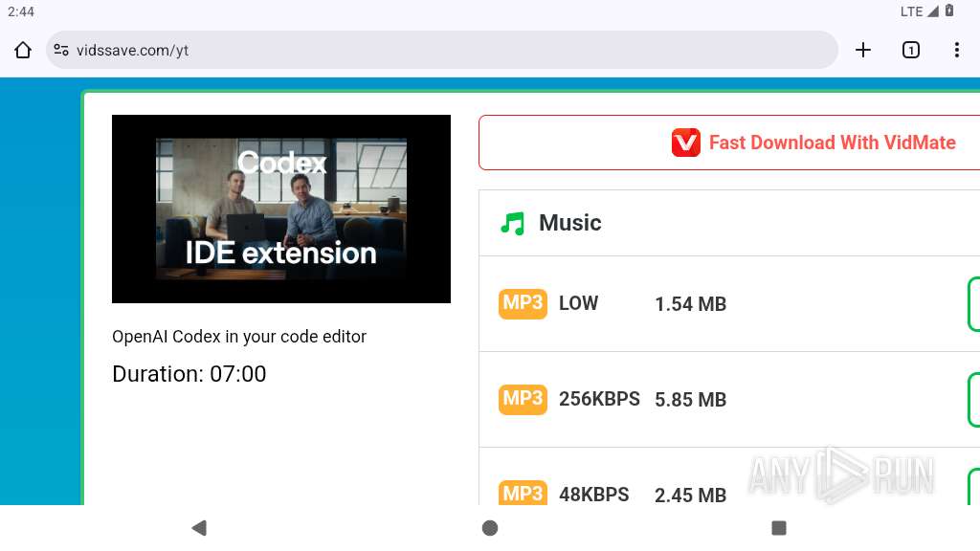This screenshot has width=980, height=551.
Task: Select the Music section heading
Action: click(x=570, y=223)
